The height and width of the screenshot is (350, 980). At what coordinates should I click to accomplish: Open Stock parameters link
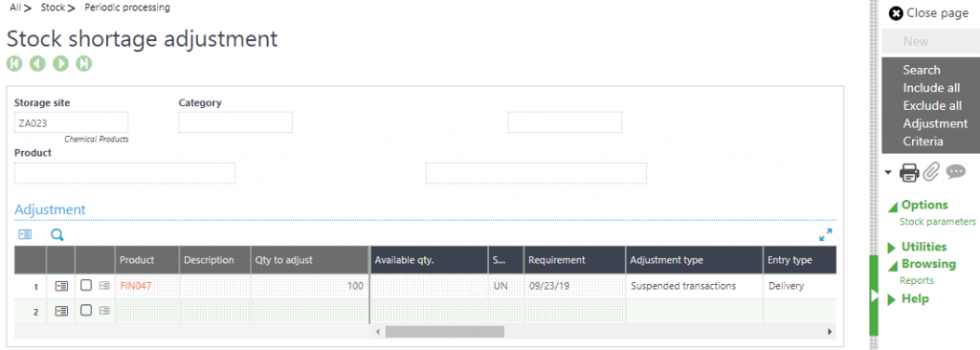937,222
